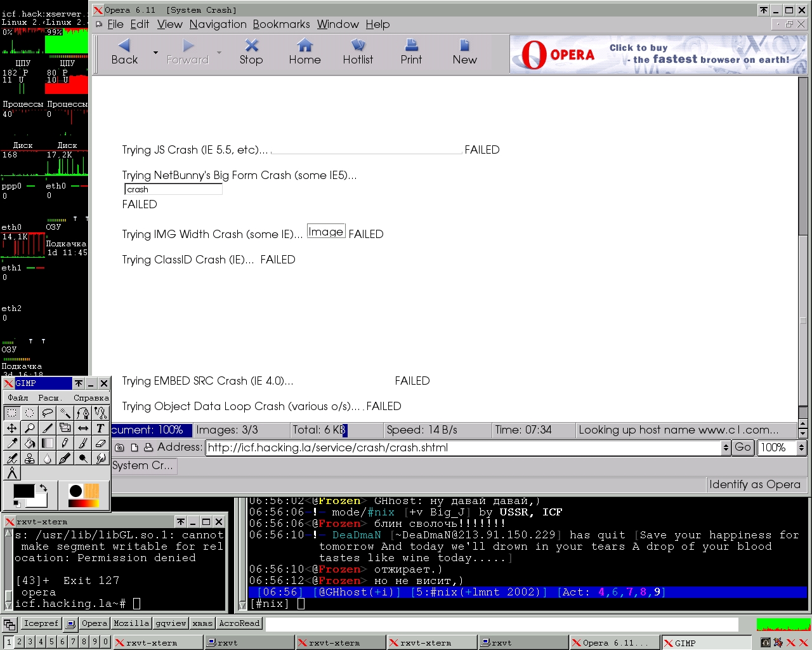Select the Gradient blend tool
Viewport: 812px width, 650px height.
pyautogui.click(x=47, y=443)
